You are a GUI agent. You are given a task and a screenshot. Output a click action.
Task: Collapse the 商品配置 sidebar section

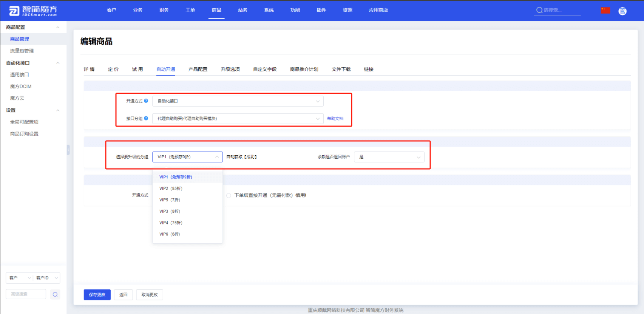click(x=58, y=27)
